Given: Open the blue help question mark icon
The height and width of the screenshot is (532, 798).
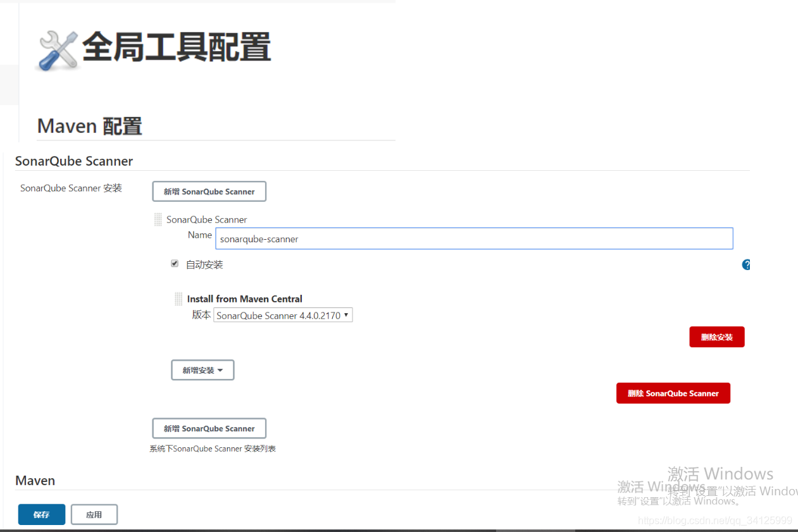Looking at the screenshot, I should click(x=746, y=264).
